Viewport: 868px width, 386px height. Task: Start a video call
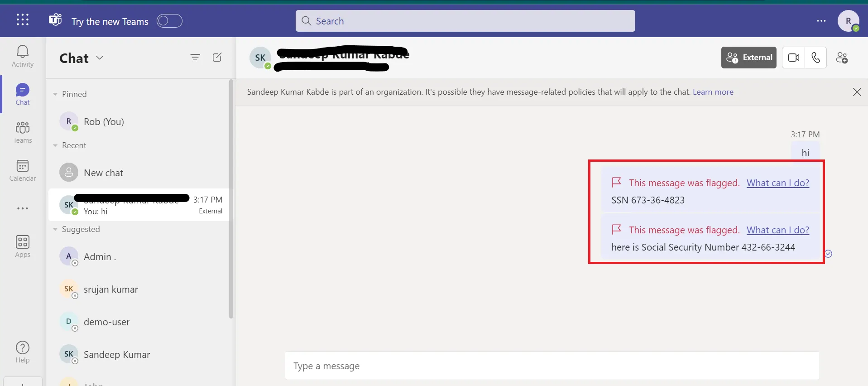click(x=793, y=58)
